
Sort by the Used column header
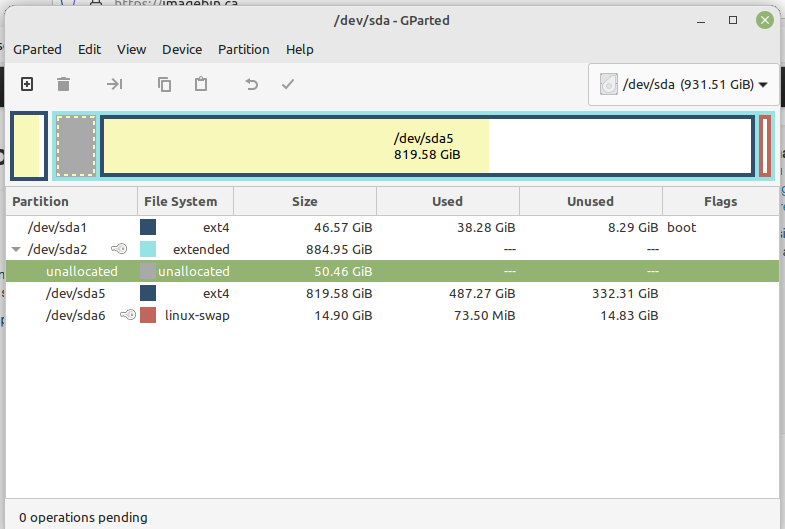coord(448,201)
